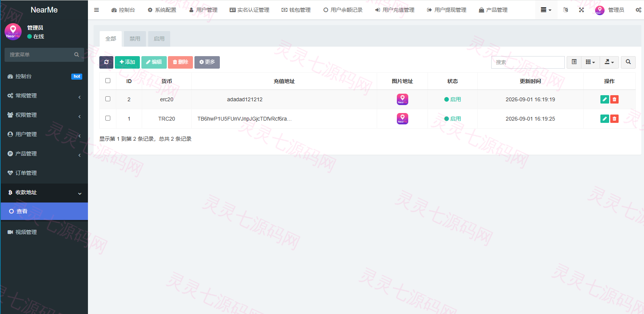Expand the 用户管理 sidebar menu
This screenshot has width=644, height=314.
pyautogui.click(x=44, y=134)
